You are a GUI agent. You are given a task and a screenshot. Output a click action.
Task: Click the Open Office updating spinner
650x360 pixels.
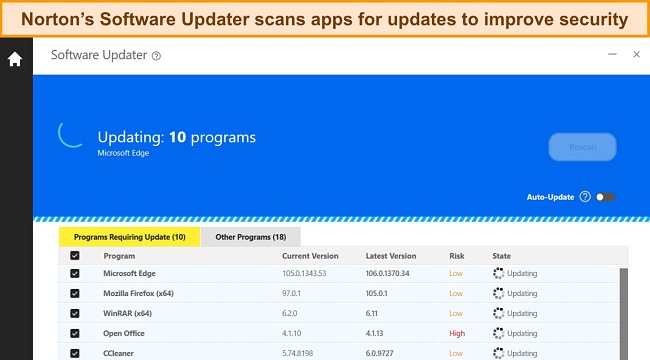[498, 333]
